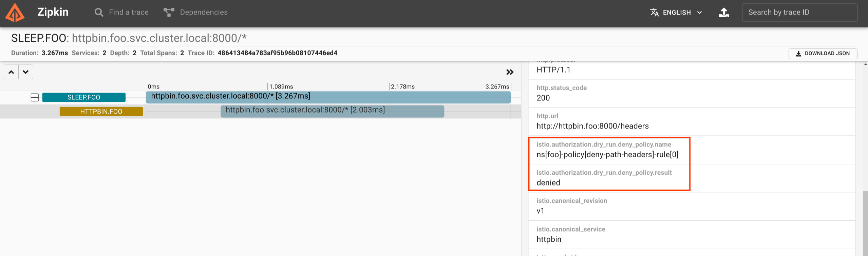Viewport: 868px width, 256px height.
Task: Click the language translate icon
Action: click(x=654, y=13)
